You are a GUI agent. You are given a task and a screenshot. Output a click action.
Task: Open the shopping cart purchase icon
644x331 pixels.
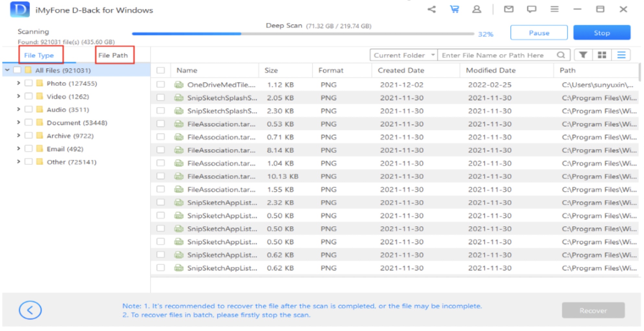point(454,9)
